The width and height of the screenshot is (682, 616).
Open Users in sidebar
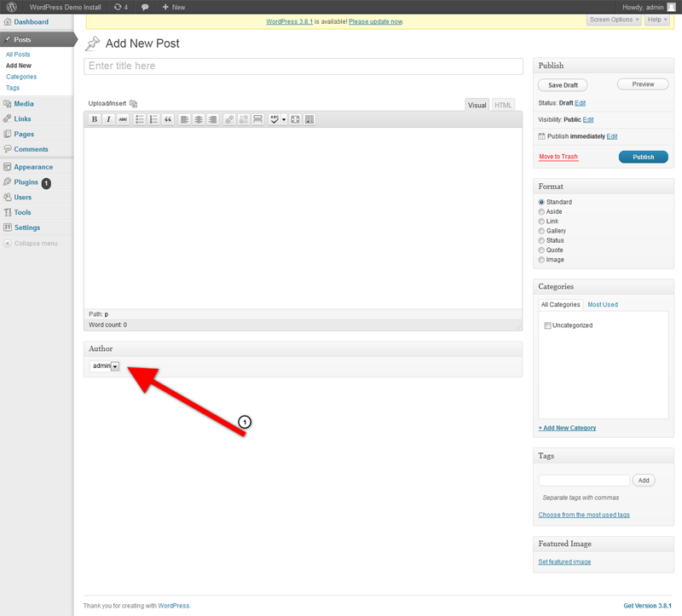[23, 198]
